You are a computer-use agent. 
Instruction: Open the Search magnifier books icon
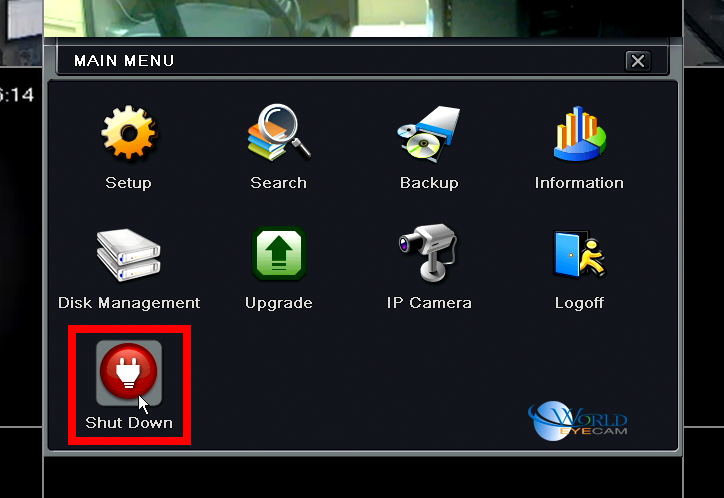[279, 132]
